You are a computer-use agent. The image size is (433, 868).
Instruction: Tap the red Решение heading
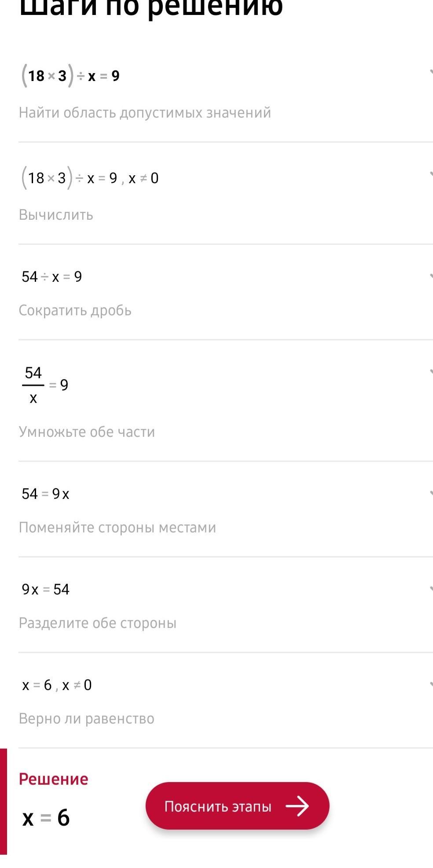[53, 779]
